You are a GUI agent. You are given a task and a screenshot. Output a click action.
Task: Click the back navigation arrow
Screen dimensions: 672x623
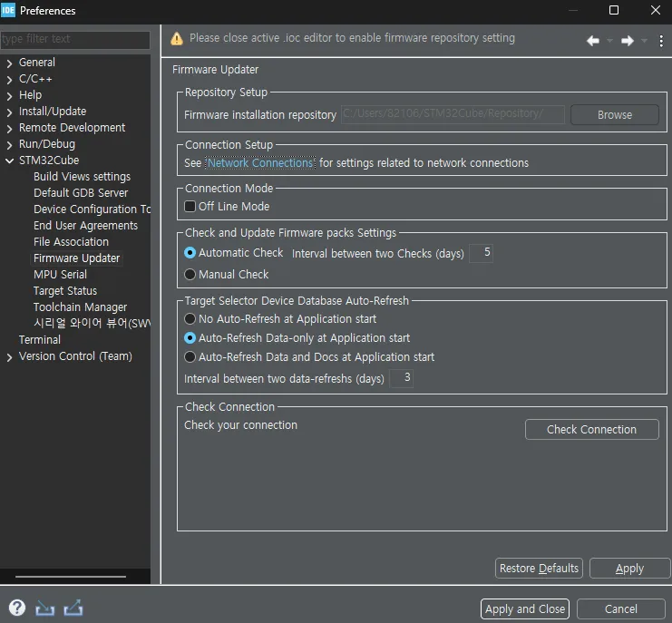pos(593,41)
